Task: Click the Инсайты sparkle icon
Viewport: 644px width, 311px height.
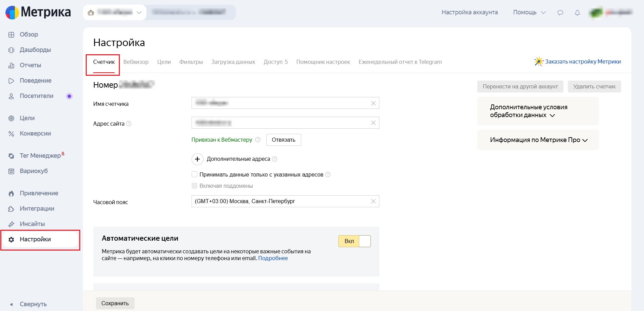Action: (x=11, y=224)
